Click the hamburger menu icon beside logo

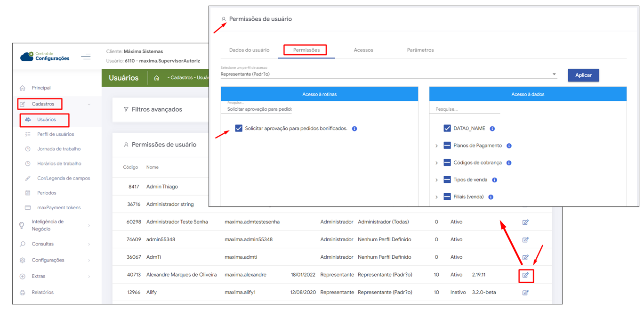86,57
